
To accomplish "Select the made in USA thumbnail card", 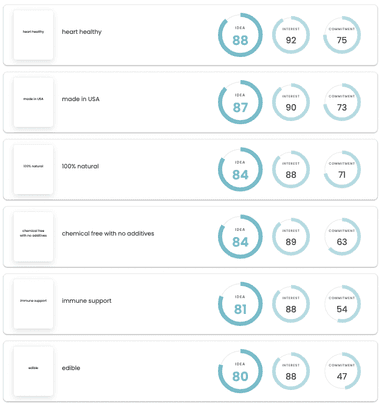I will point(33,102).
